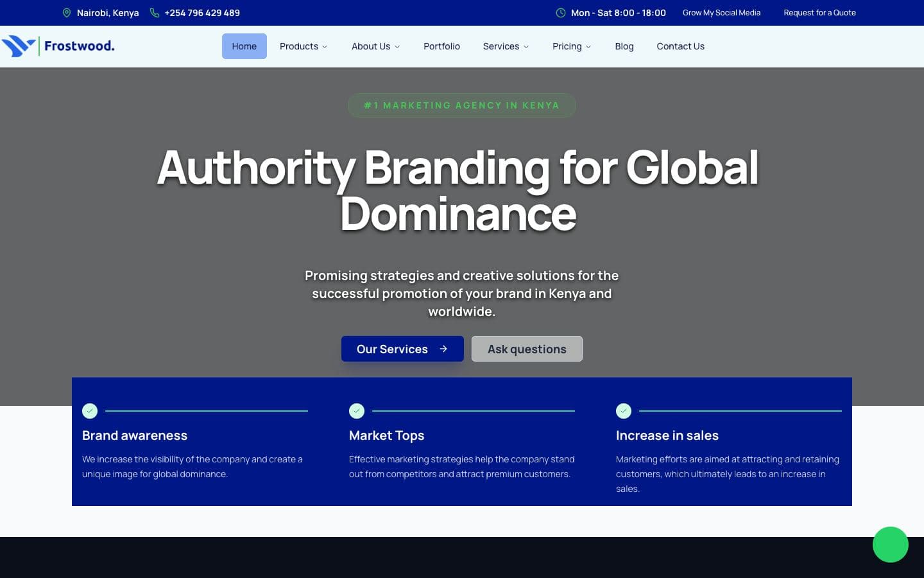924x578 pixels.
Task: Click the Nairobi, Kenya location text
Action: (108, 13)
